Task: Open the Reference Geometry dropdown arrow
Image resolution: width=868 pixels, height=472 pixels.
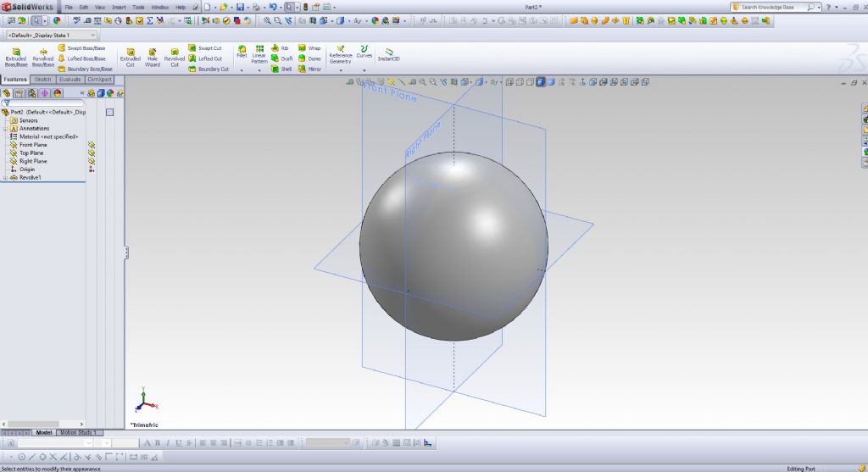Action: point(341,70)
